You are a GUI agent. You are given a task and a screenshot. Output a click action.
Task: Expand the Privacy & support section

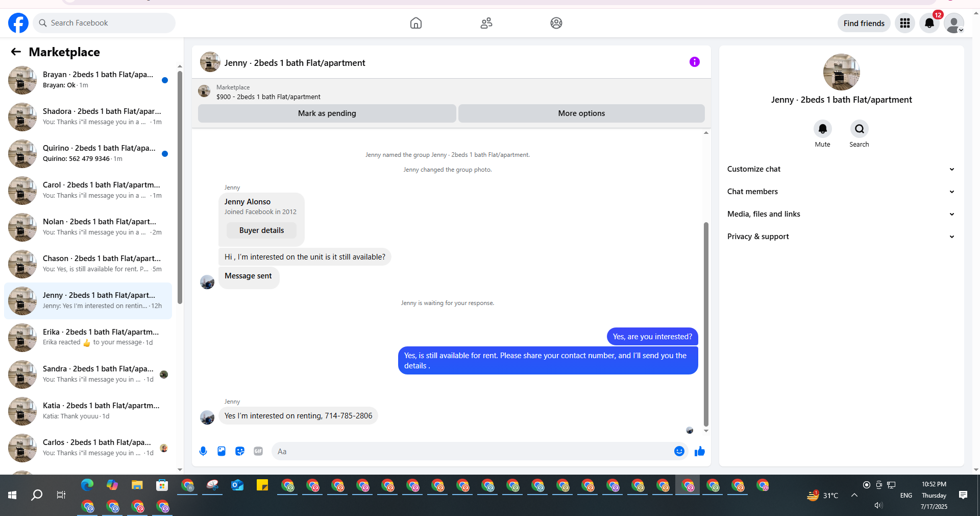pyautogui.click(x=841, y=237)
